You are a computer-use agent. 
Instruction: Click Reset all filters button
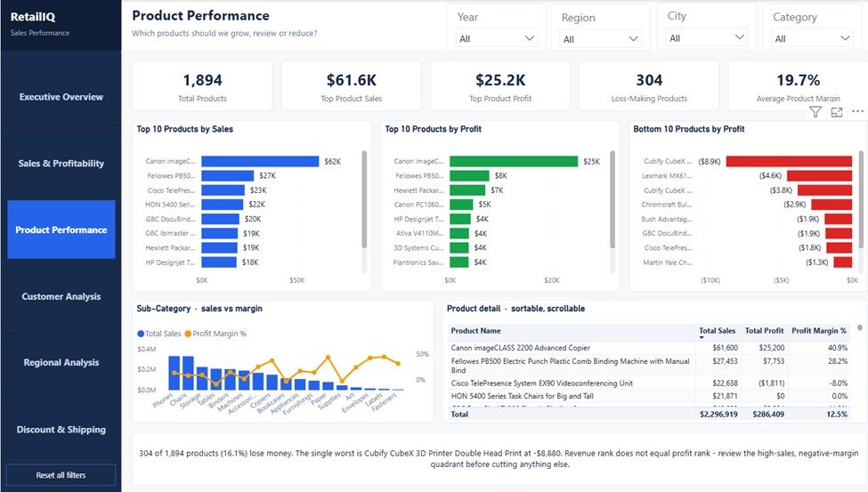pyautogui.click(x=61, y=475)
